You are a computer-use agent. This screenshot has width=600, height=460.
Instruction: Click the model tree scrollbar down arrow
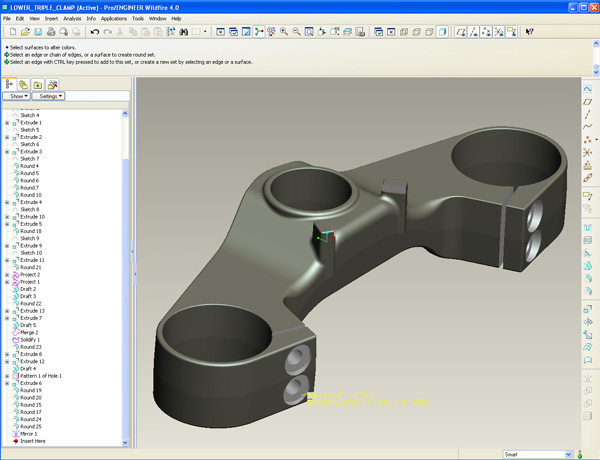(x=125, y=442)
